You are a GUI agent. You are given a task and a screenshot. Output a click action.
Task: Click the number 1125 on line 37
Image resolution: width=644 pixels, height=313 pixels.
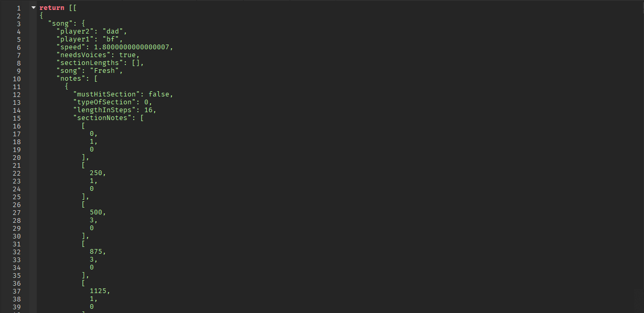point(98,291)
